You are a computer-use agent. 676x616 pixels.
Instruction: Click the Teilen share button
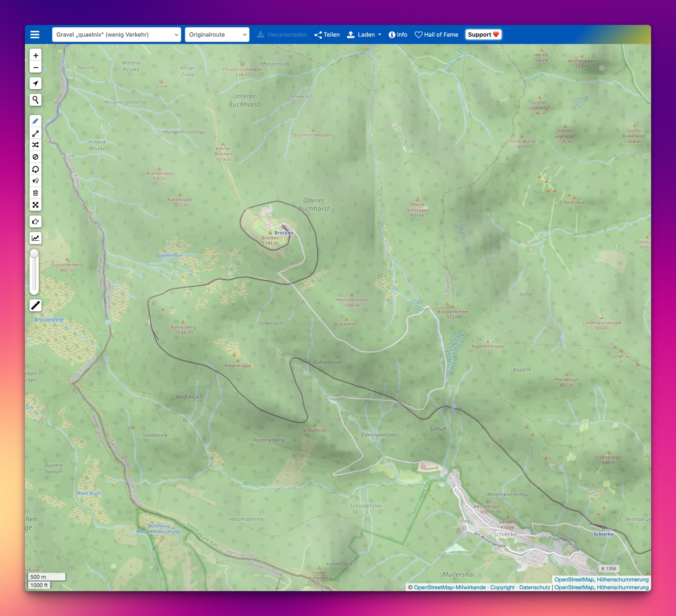pos(327,35)
